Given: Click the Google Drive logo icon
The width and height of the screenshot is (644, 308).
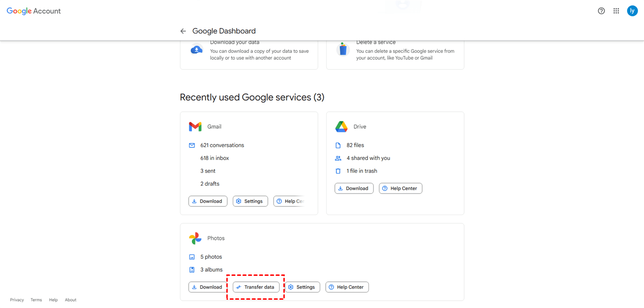Looking at the screenshot, I should 341,127.
